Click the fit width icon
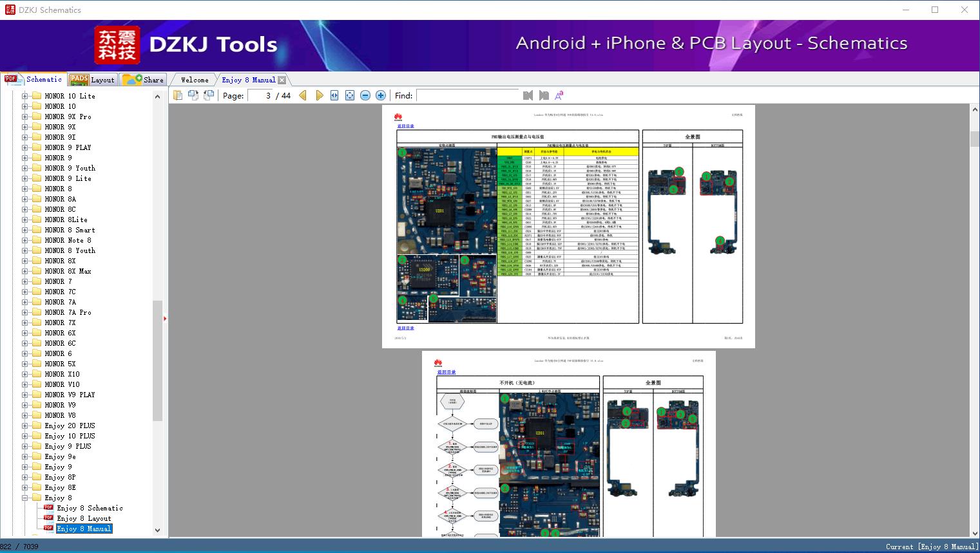 334,95
